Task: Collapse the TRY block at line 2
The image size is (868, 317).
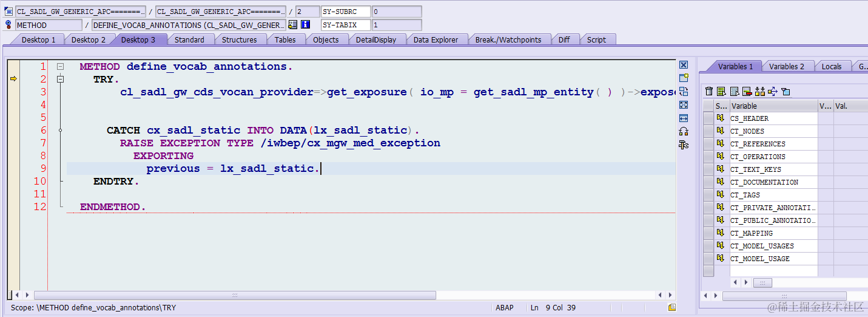Action: pos(60,79)
